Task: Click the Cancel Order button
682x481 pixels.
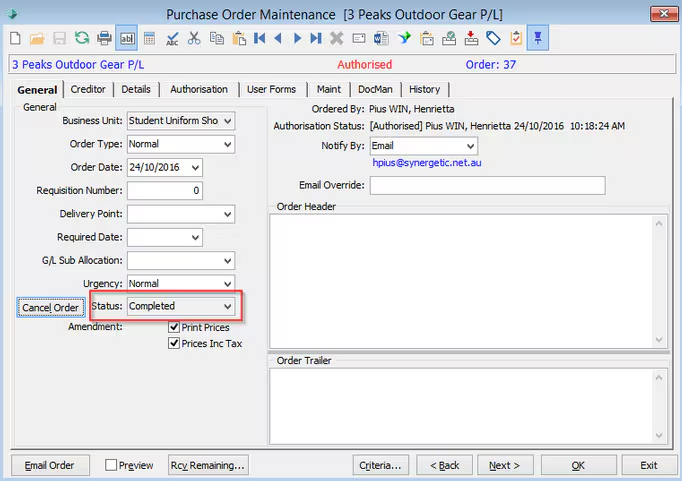Action: point(50,307)
